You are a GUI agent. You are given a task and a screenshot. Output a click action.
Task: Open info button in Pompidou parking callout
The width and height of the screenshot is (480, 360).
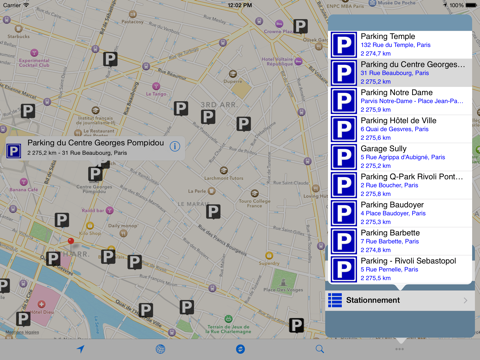click(x=175, y=146)
